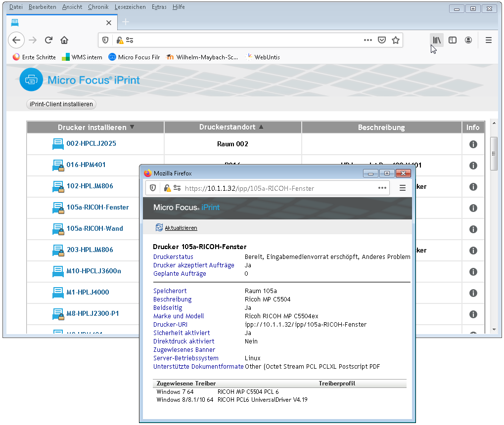Close the current iPrint tab

109,23
